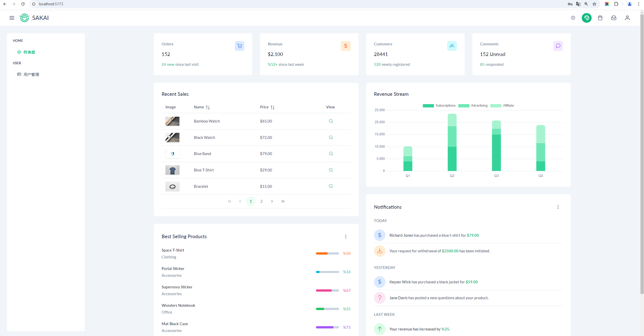
Task: Click dollar icon beside Keyser Wick notification
Action: (x=380, y=282)
